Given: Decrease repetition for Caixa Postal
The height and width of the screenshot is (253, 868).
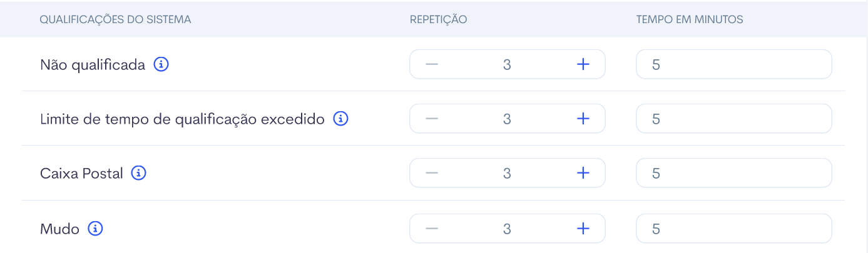Looking at the screenshot, I should click(432, 173).
